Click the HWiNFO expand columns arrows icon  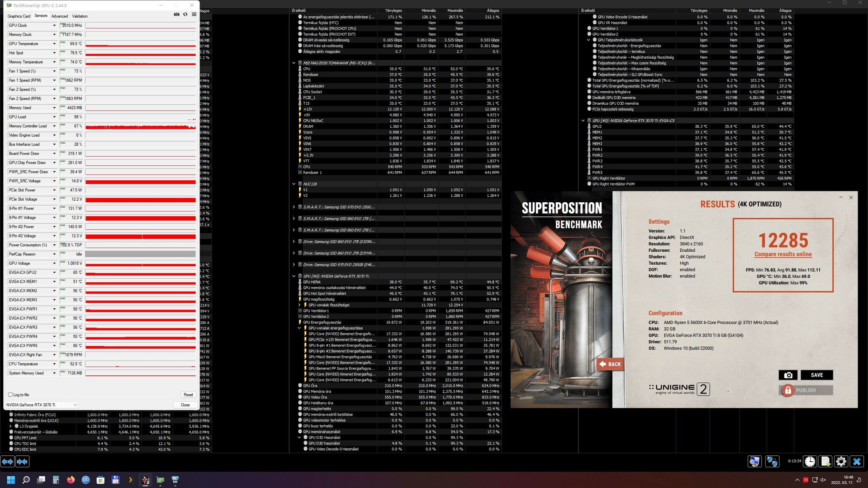click(x=8, y=462)
